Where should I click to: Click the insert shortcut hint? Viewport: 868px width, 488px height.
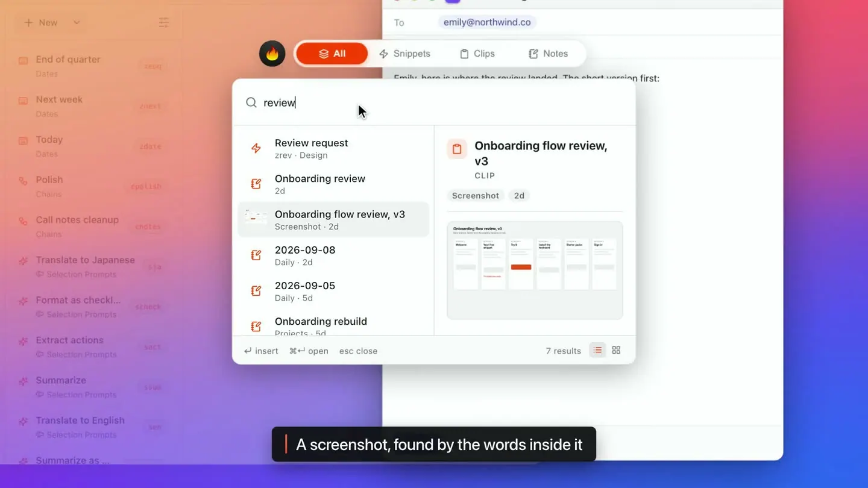[261, 351]
